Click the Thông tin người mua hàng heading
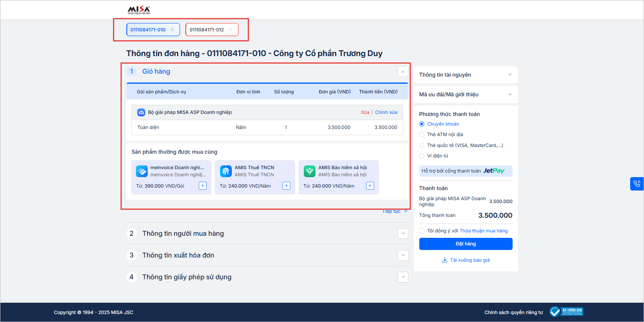The height and width of the screenshot is (322, 644). click(x=183, y=234)
